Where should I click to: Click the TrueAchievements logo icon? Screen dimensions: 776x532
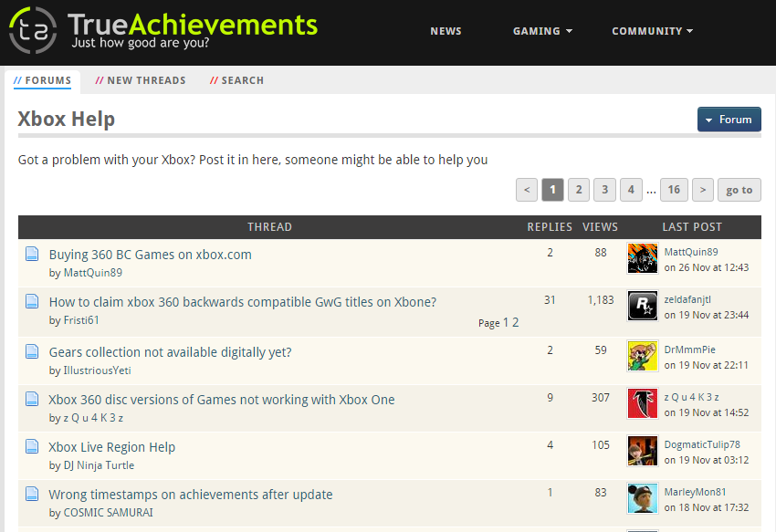(x=32, y=31)
